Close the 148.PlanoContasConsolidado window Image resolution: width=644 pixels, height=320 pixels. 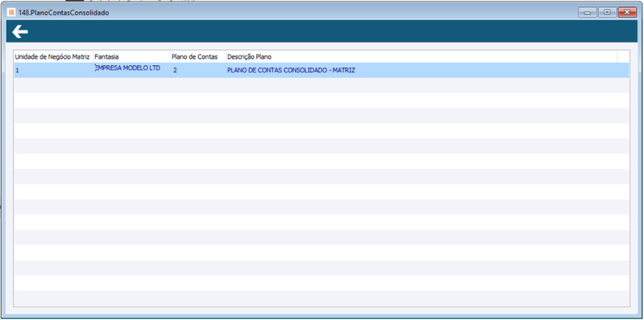pyautogui.click(x=627, y=12)
